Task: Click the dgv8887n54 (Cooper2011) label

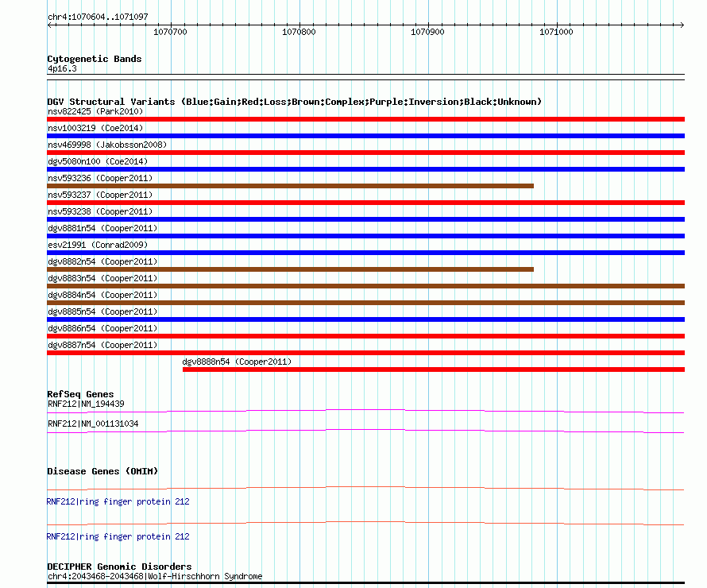Action: click(x=102, y=345)
